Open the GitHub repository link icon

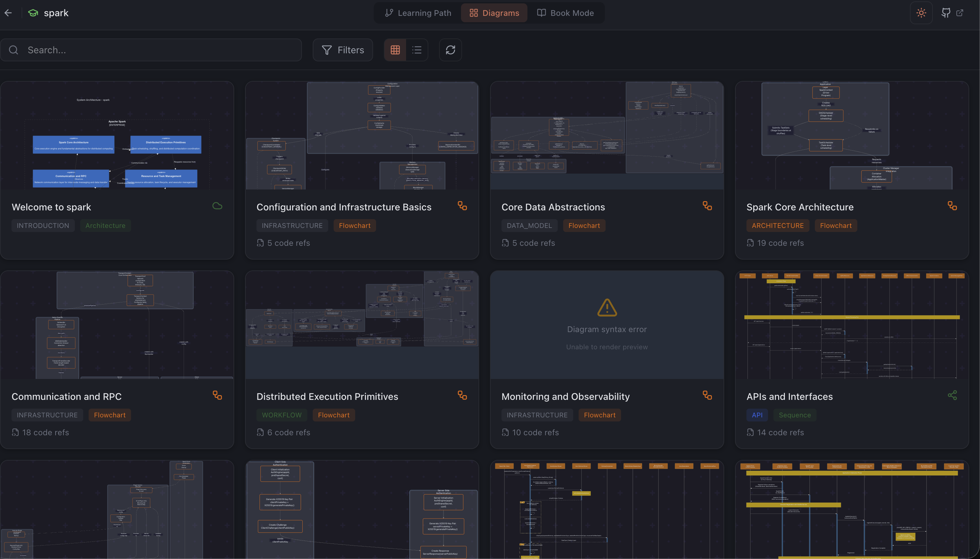tap(946, 13)
